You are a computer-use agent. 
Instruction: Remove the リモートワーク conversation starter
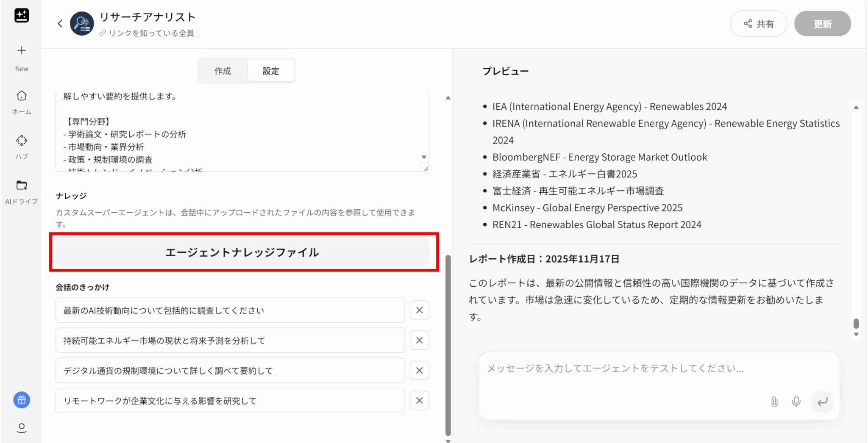[x=419, y=401]
